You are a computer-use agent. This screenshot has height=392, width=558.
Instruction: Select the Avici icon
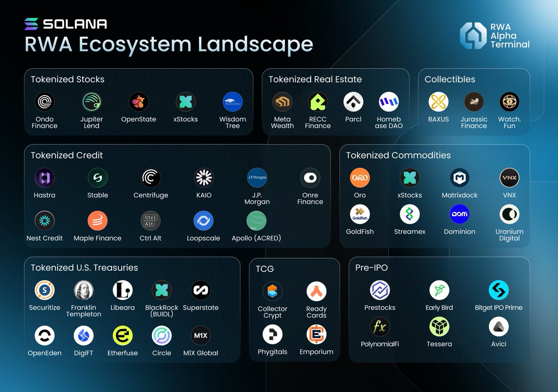pos(499,327)
